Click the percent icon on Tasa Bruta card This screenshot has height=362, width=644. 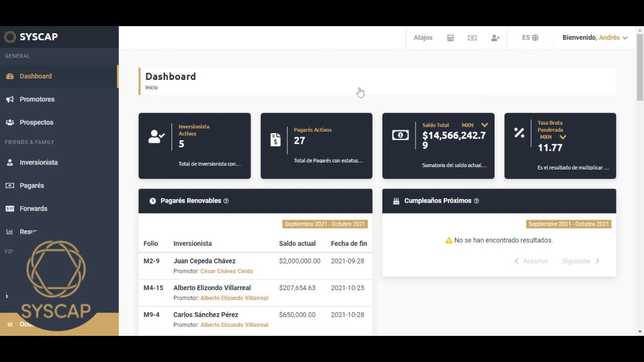coord(519,133)
